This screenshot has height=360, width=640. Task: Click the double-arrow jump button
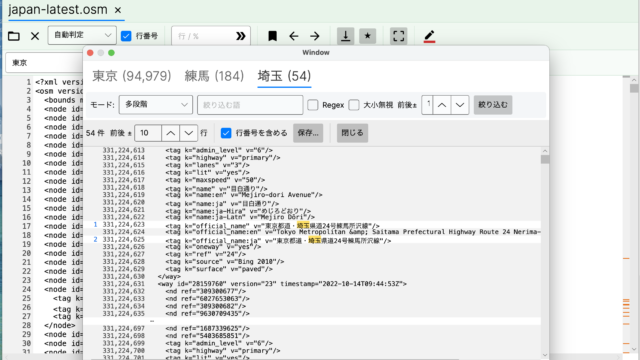pyautogui.click(x=241, y=36)
